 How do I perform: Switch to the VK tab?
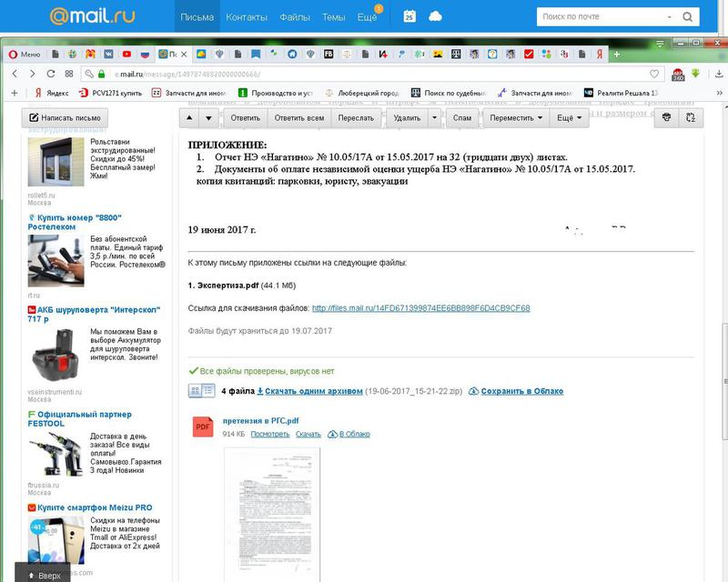pyautogui.click(x=108, y=55)
